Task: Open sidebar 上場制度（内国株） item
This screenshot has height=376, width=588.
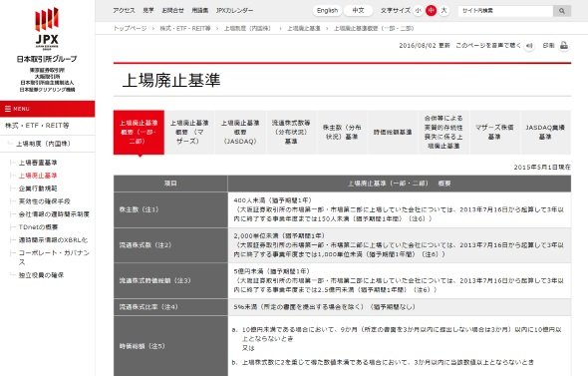Action: click(43, 144)
